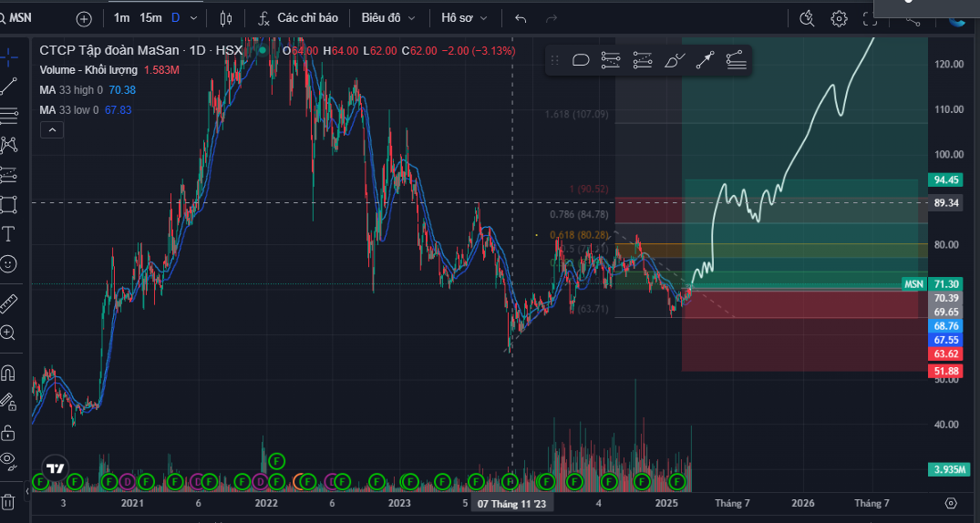Click MSN 71.30 last price label
980x523 pixels.
pyautogui.click(x=933, y=284)
